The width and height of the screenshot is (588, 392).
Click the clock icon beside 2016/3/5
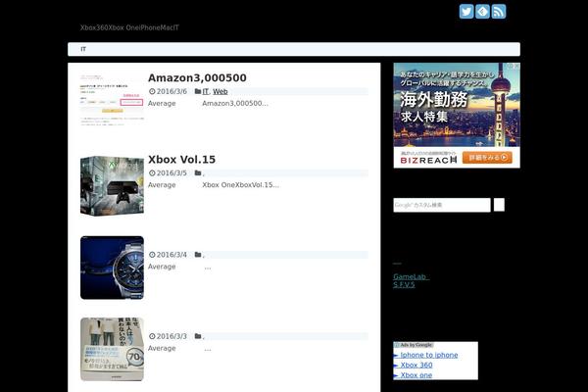click(x=152, y=172)
